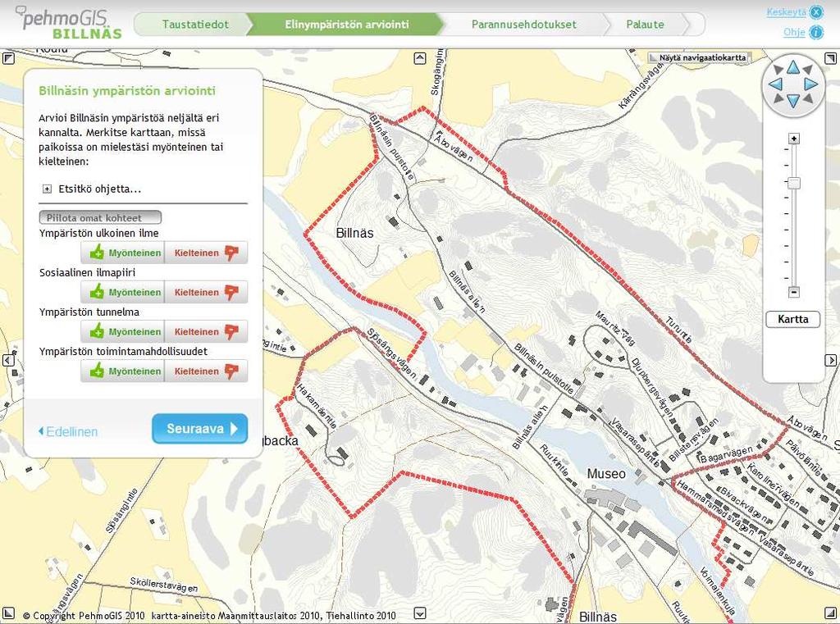Click the Seuraava next button

point(200,429)
